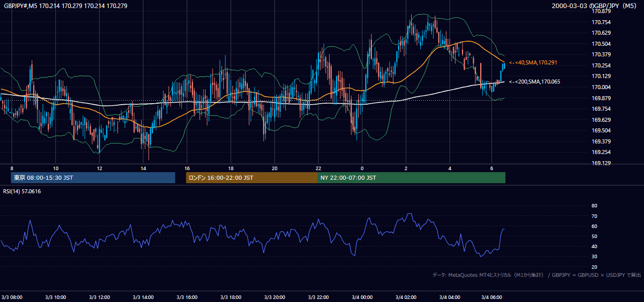Click the bottom date label 3/3 20:00
The image size is (644, 302).
275,297
